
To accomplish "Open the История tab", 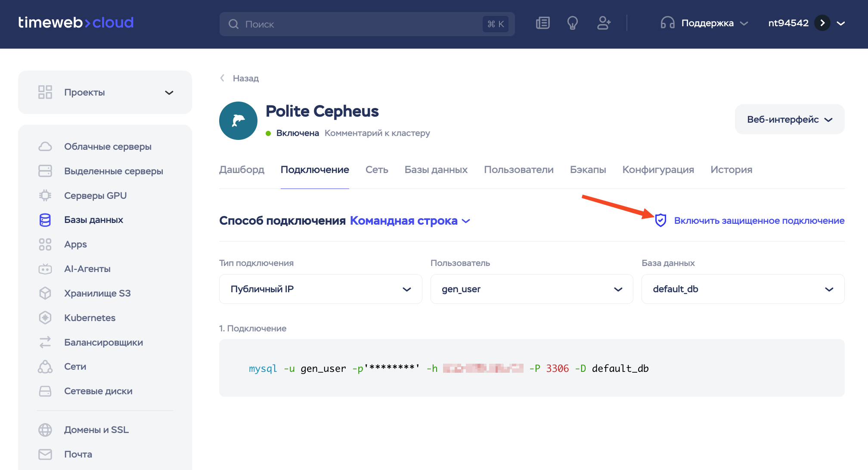I will tap(731, 170).
